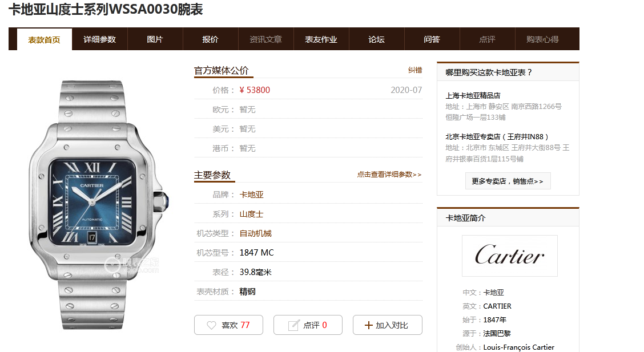Go to the 报价 tab

tap(210, 39)
